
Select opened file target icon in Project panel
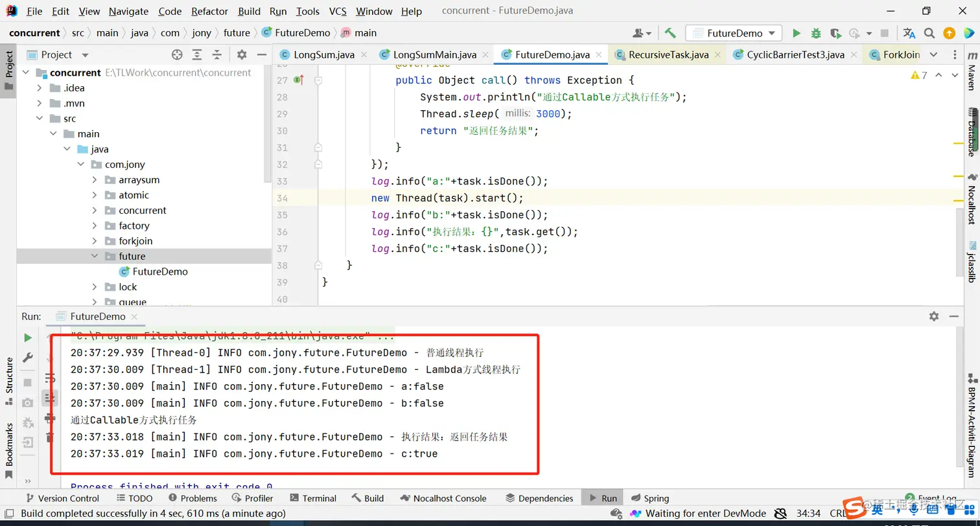coord(177,54)
